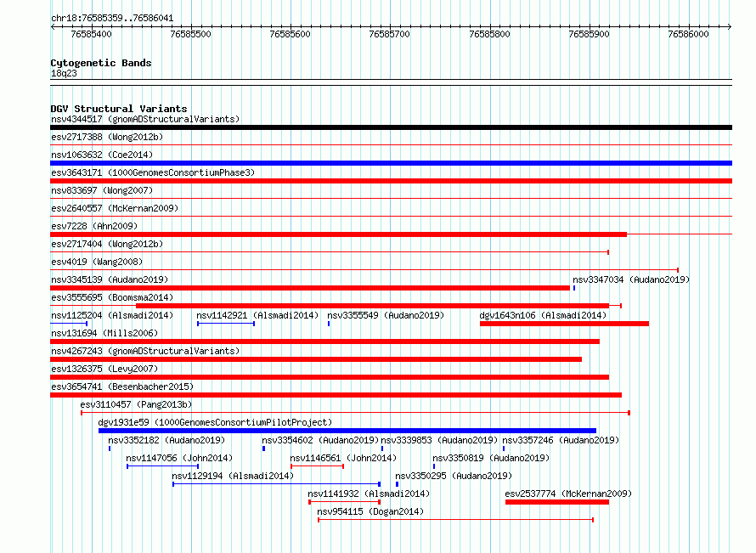Click the nsv4344517 gnomADStructuralVariants label
The image size is (756, 553).
[145, 119]
